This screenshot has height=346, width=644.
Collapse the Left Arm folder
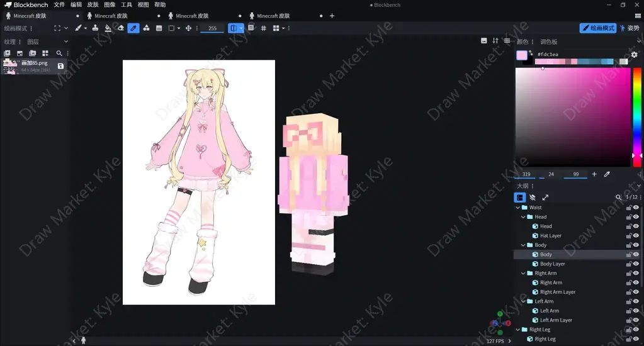point(523,301)
